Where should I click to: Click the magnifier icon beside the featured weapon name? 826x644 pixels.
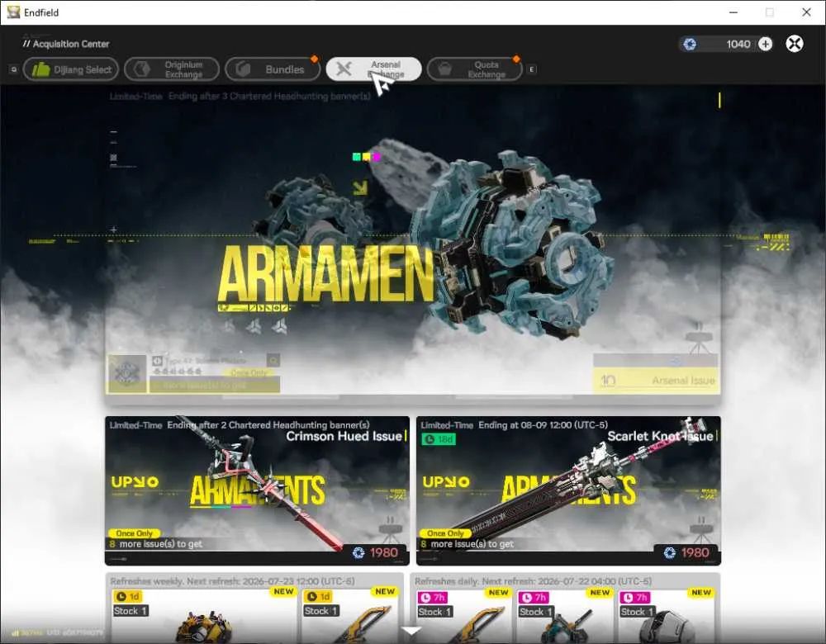273,360
